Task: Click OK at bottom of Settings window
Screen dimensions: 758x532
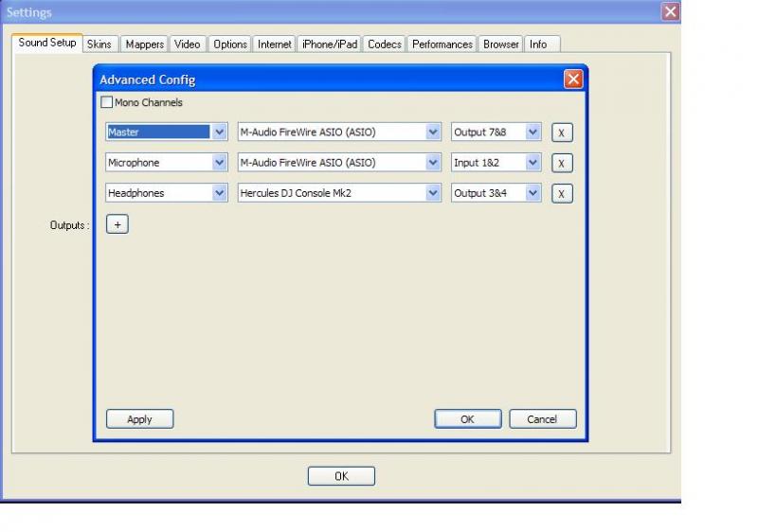Action: [x=341, y=476]
